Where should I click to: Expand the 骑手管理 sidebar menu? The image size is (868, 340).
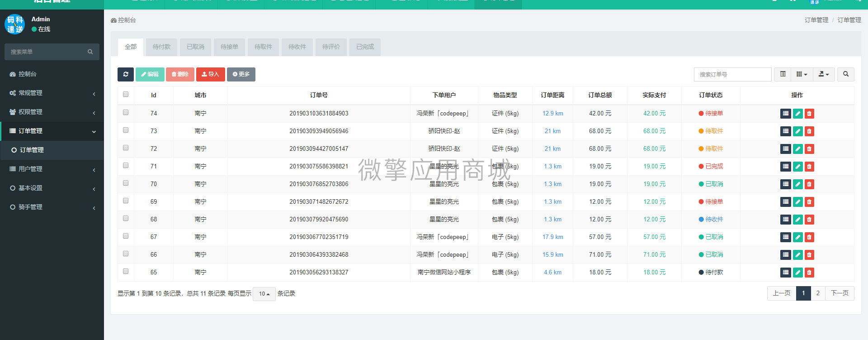52,207
